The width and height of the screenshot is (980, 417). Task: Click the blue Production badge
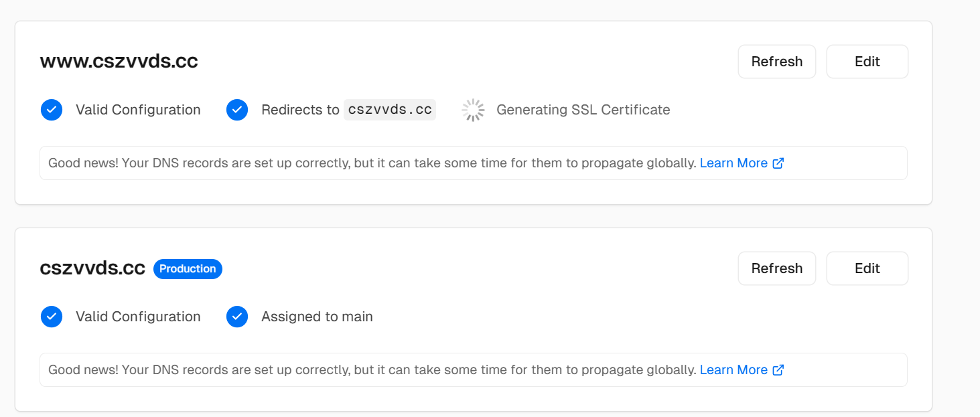coord(188,269)
